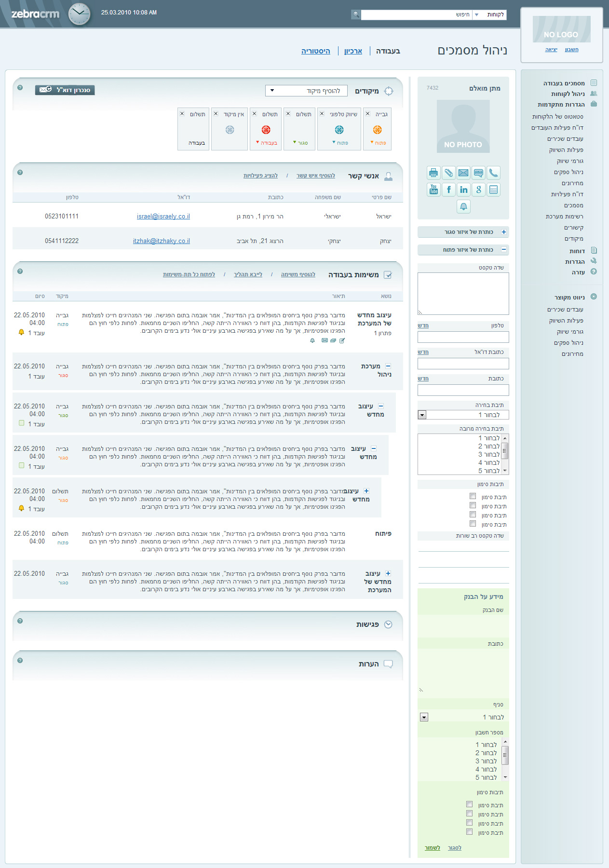Screen dimensions: 609x868
Task: Switch to the ארכיון tab
Action: [353, 51]
